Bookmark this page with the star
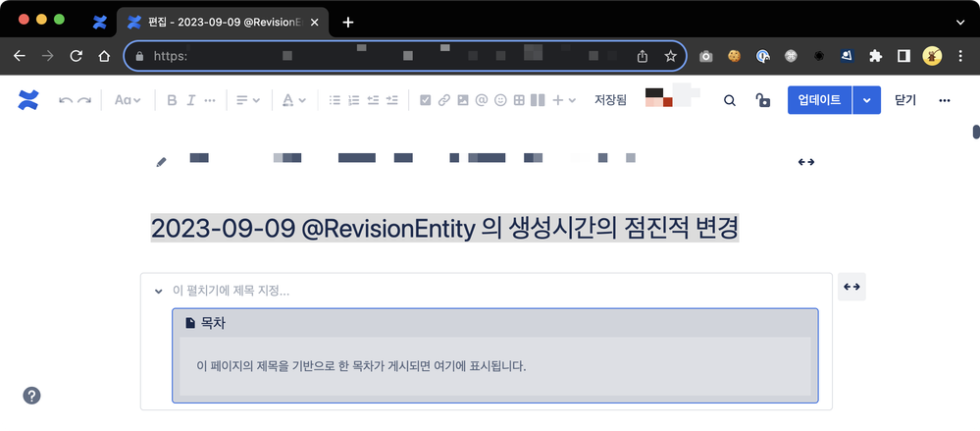Image resolution: width=980 pixels, height=431 pixels. (x=671, y=56)
